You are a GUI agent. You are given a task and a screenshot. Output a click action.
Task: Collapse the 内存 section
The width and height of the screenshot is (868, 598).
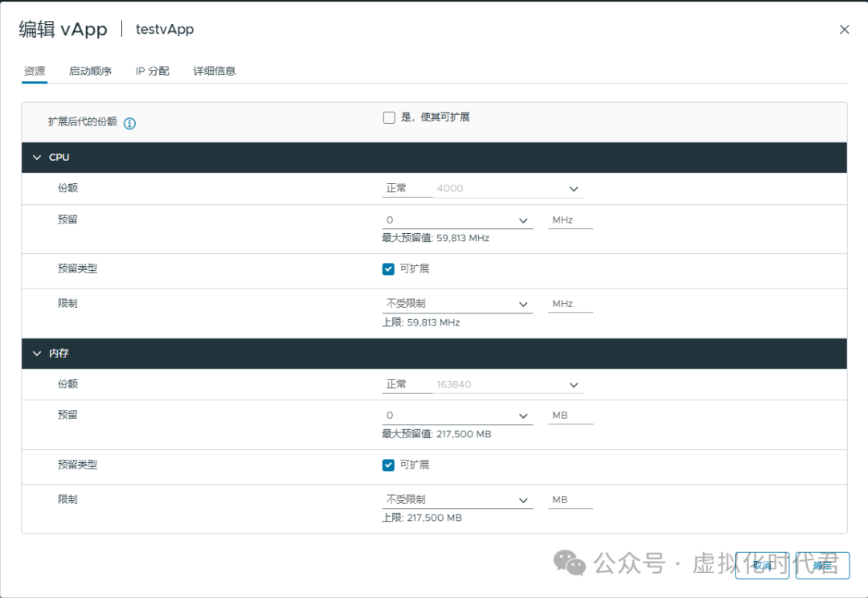point(37,354)
